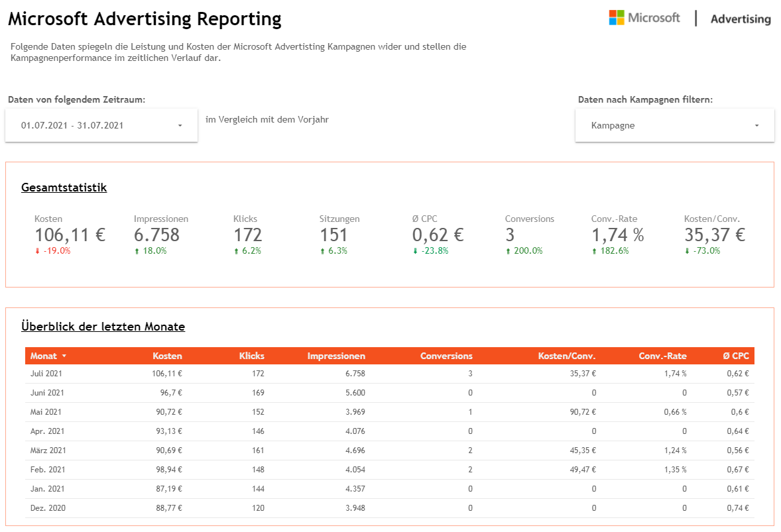Click the red -19.0% change under Kosten

tap(53, 251)
